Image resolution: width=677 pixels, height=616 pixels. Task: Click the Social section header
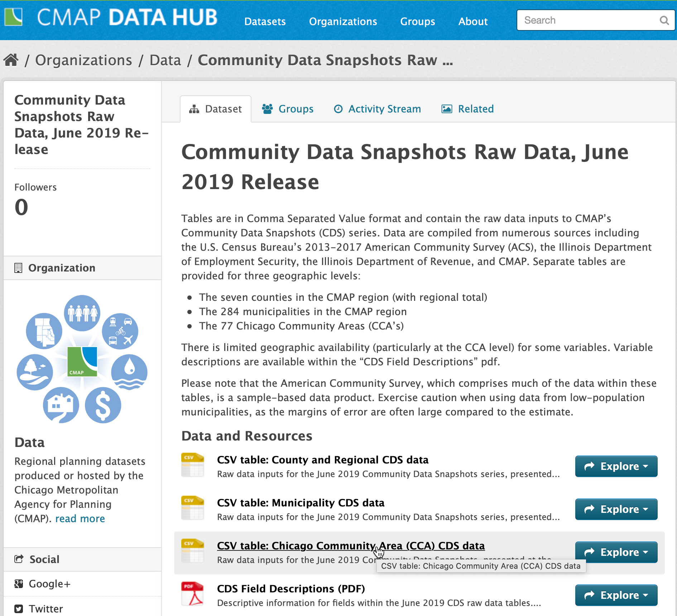(x=82, y=559)
